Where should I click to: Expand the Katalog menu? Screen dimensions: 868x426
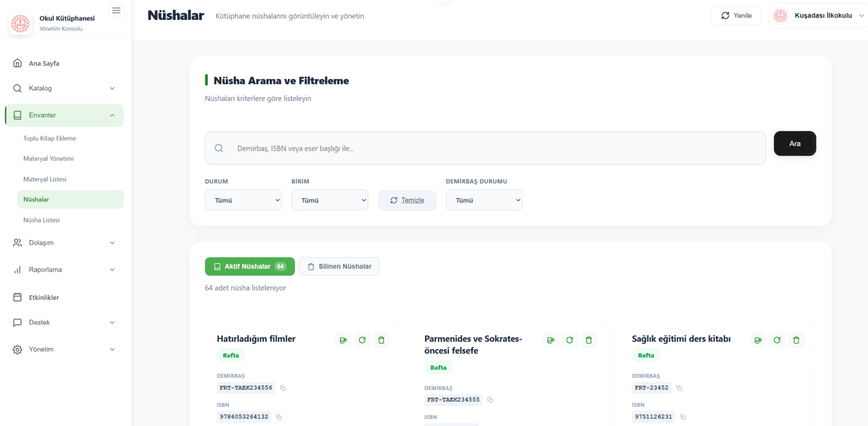[64, 88]
